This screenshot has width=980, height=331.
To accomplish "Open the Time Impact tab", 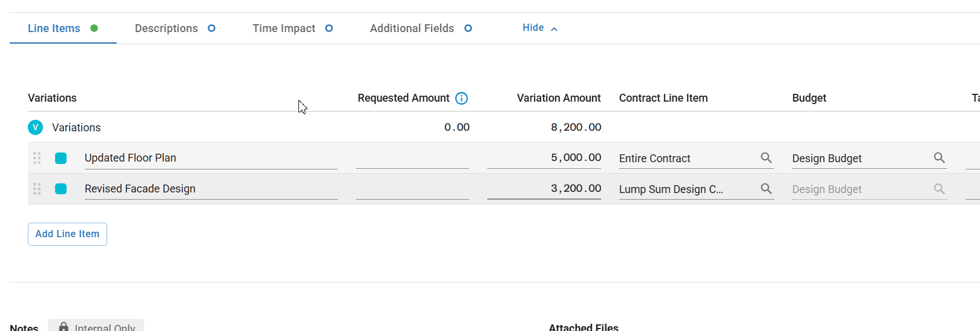I will [x=284, y=28].
